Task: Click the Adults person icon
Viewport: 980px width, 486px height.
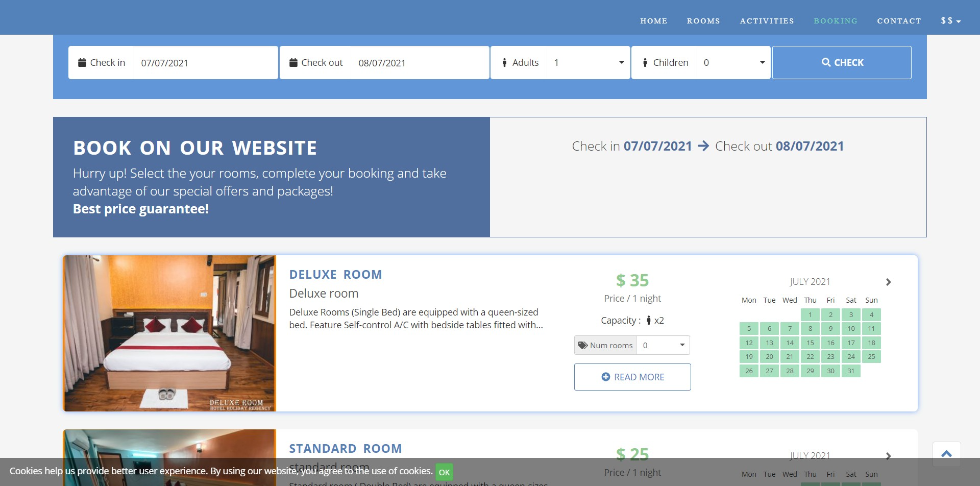Action: coord(504,62)
